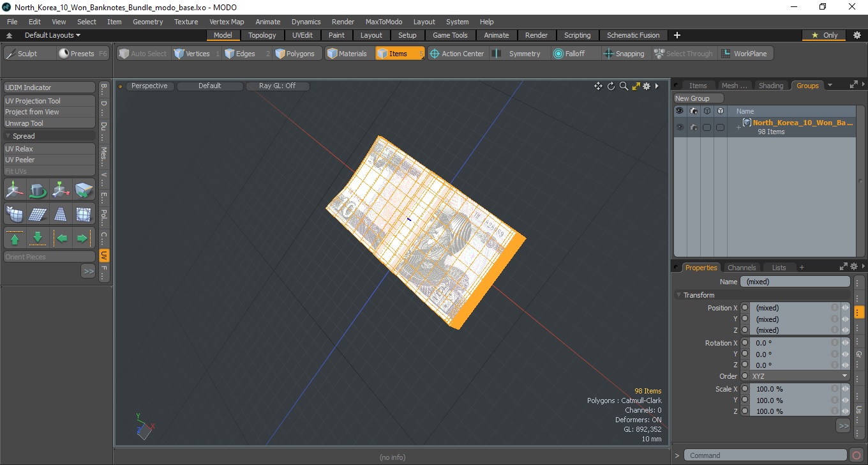This screenshot has height=465, width=868.
Task: Switch selection mode to Vertices
Action: tap(196, 54)
